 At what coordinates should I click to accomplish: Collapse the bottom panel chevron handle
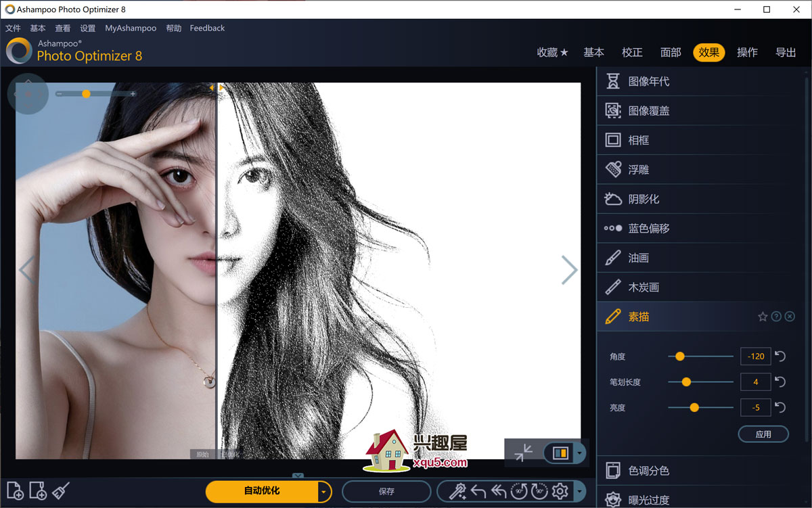[x=298, y=476]
